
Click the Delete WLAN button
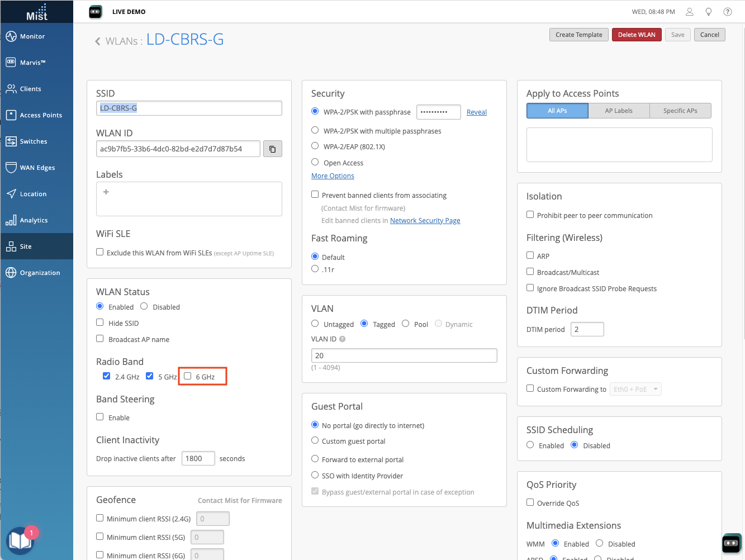637,35
